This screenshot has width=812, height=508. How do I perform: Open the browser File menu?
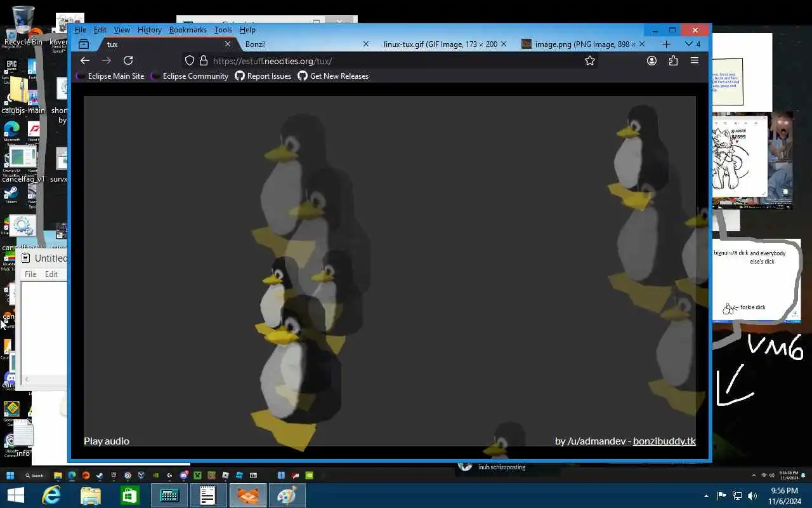(81, 30)
